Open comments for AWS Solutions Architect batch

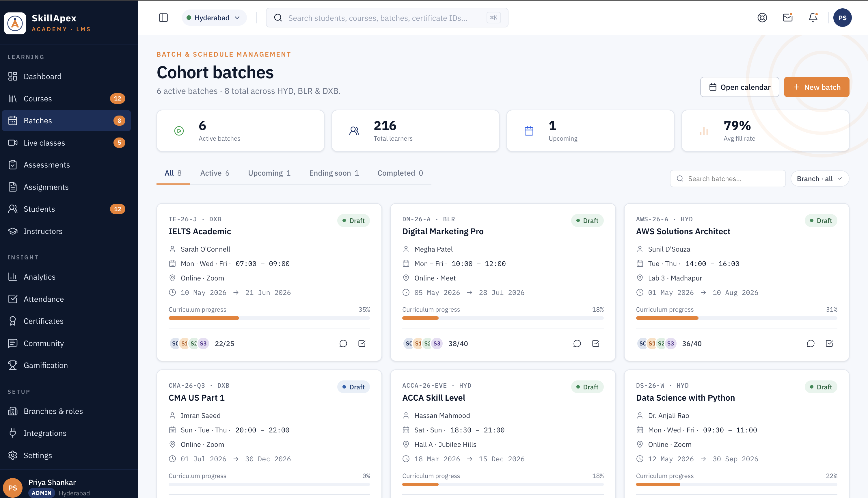[x=811, y=343]
